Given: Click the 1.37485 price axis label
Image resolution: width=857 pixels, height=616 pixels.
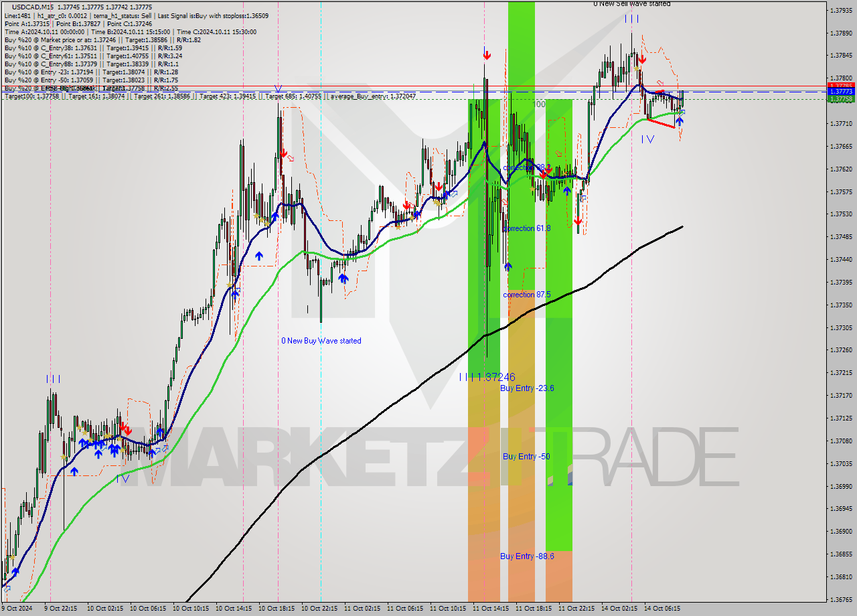Looking at the screenshot, I should (840, 237).
